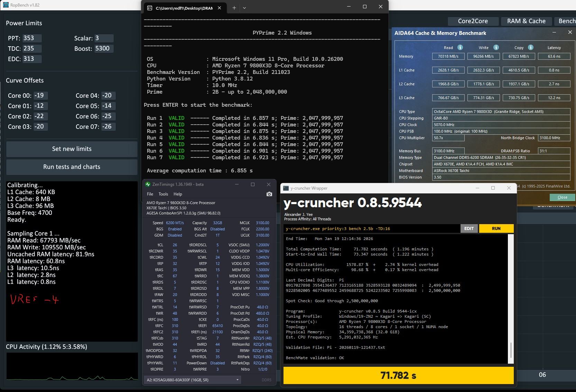
Task: Click the Core 00 curve offset field
Action: click(x=40, y=96)
